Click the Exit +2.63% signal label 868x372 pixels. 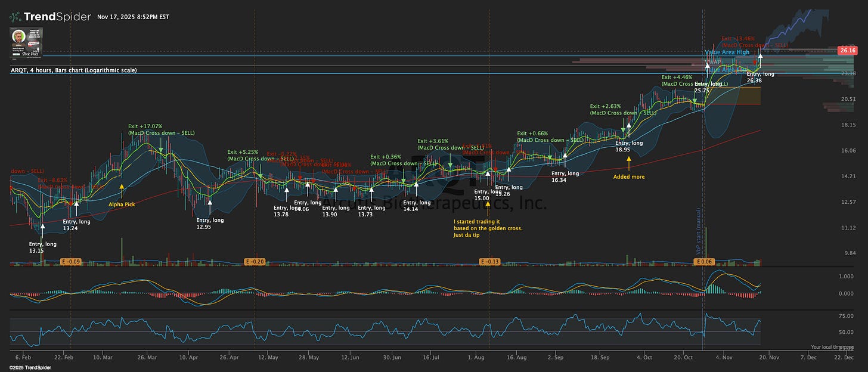coord(623,109)
